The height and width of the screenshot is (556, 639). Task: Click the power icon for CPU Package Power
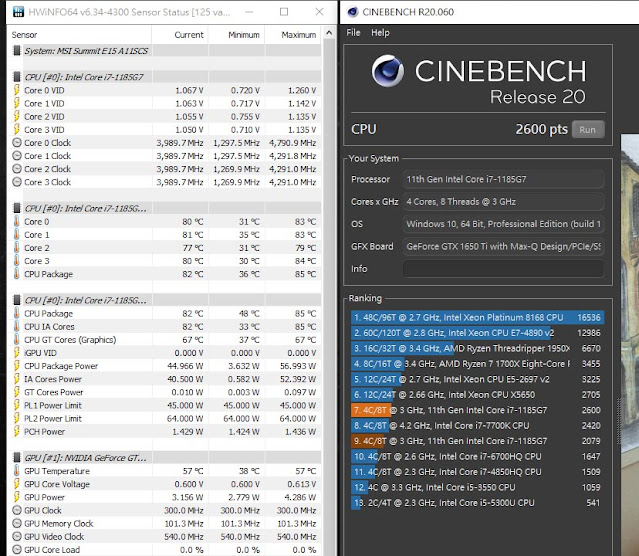pos(17,366)
